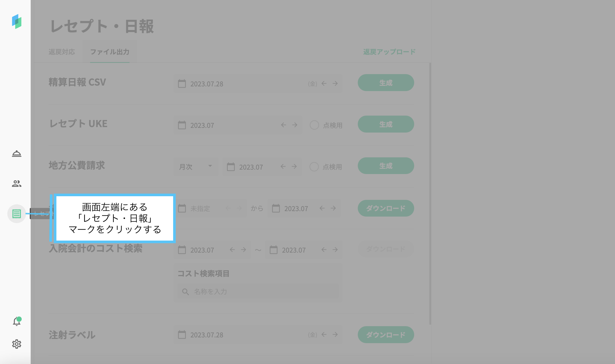Click 生成 button for 精算日報 CSV
This screenshot has height=364, width=615.
[386, 83]
